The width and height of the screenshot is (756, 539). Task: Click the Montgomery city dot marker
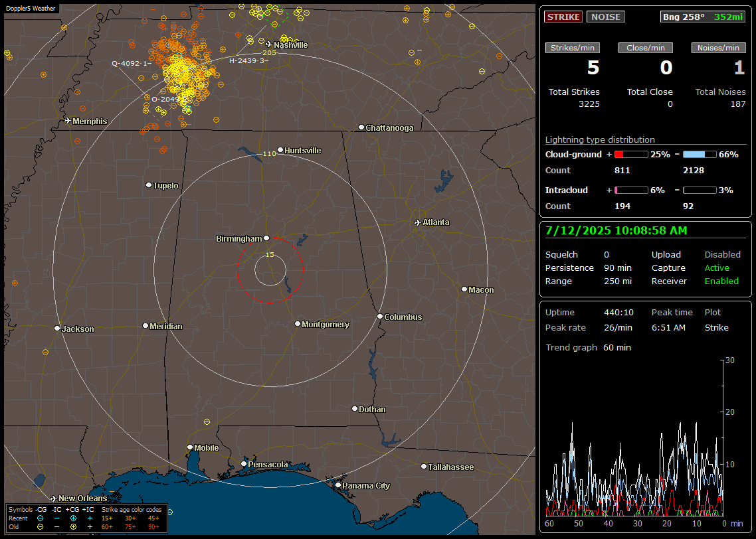click(x=298, y=324)
